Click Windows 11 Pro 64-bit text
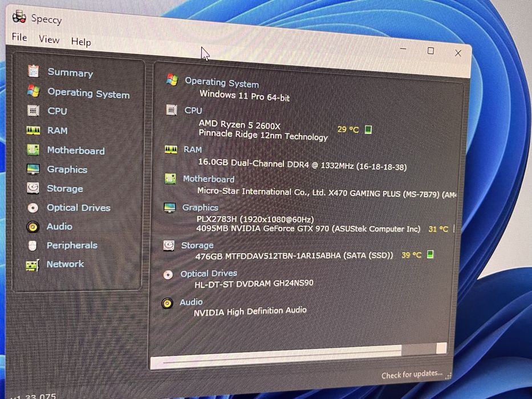Image resolution: width=532 pixels, height=399 pixels. (x=245, y=95)
